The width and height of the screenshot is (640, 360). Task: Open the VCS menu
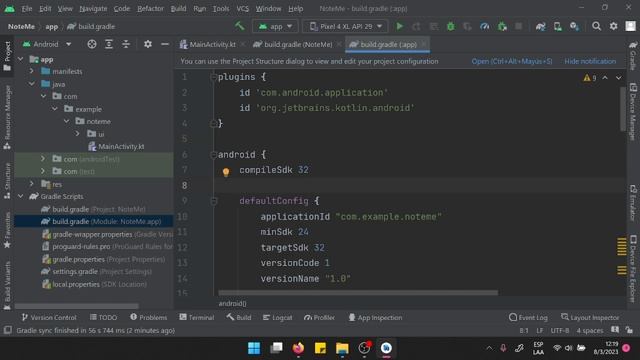(242, 9)
